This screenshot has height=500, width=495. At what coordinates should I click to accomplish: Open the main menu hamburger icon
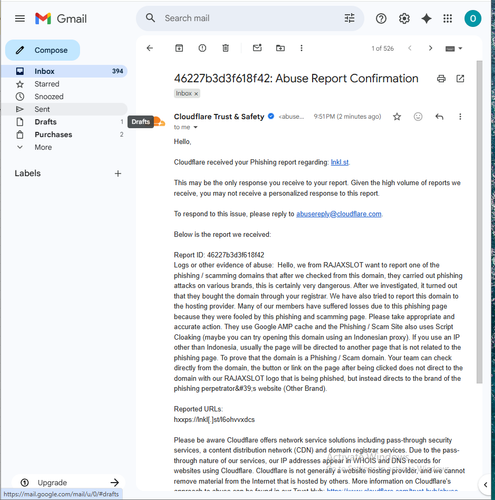pos(20,18)
